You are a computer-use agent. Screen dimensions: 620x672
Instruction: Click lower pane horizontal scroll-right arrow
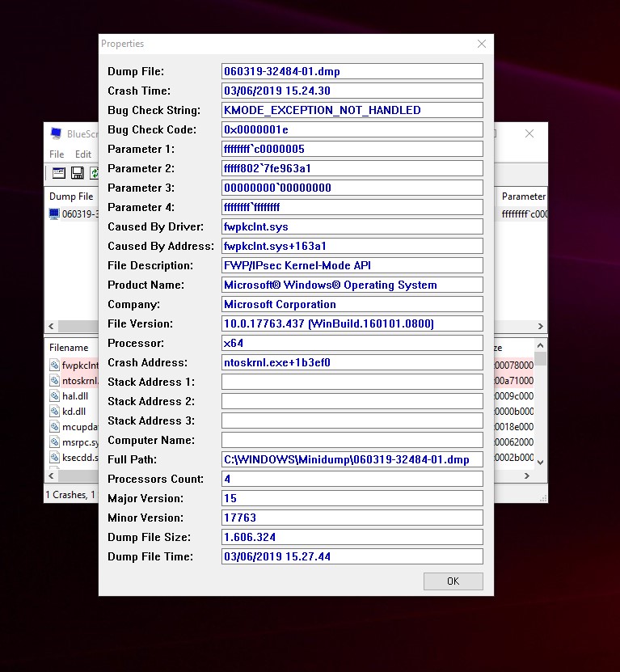[x=527, y=475]
